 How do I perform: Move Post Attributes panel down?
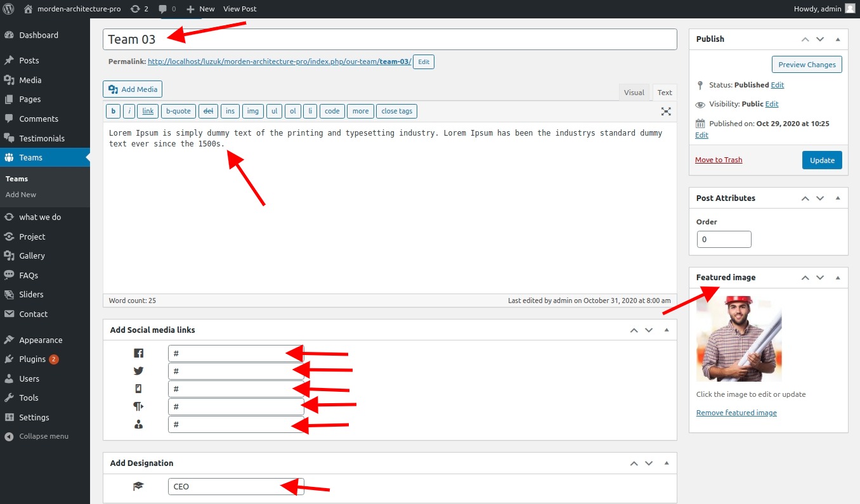coord(820,198)
